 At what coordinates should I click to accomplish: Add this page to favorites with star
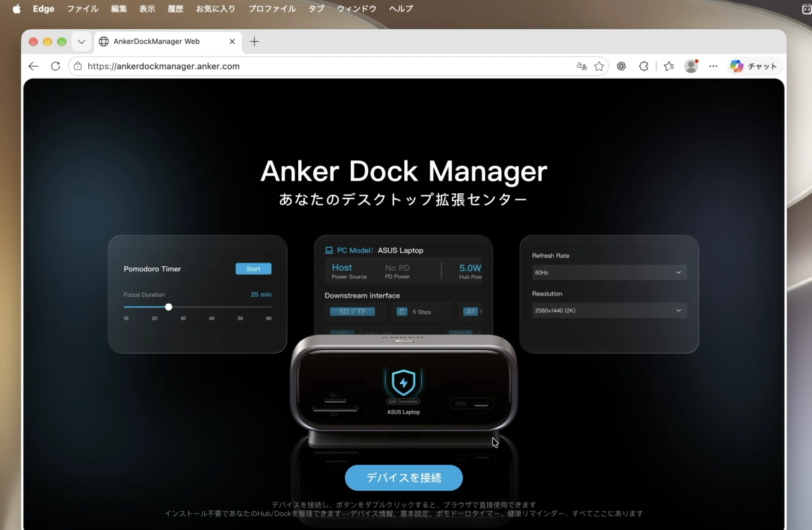pos(599,66)
